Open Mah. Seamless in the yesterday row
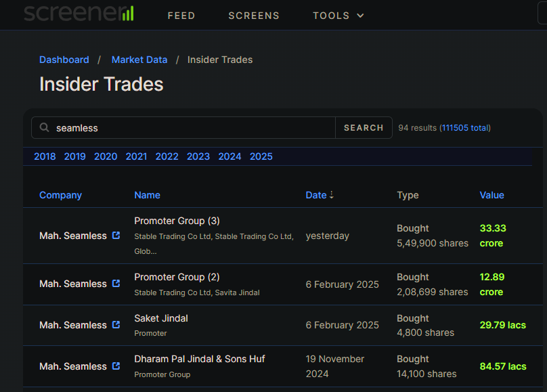The height and width of the screenshot is (392, 547). click(x=73, y=236)
